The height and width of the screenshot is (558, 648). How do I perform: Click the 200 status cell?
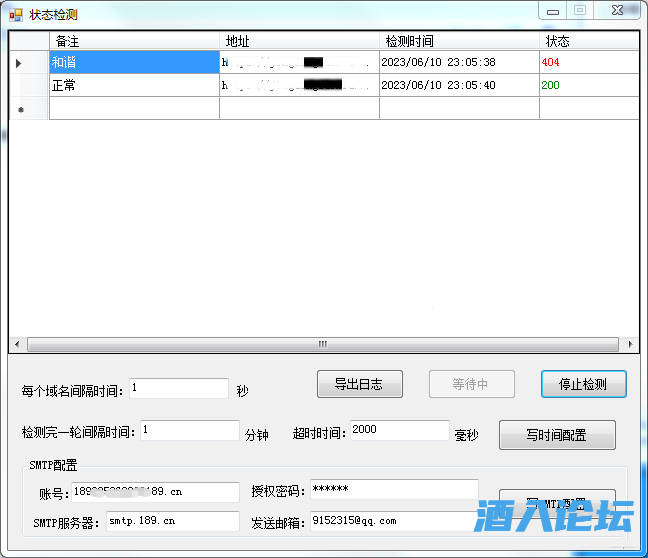589,85
